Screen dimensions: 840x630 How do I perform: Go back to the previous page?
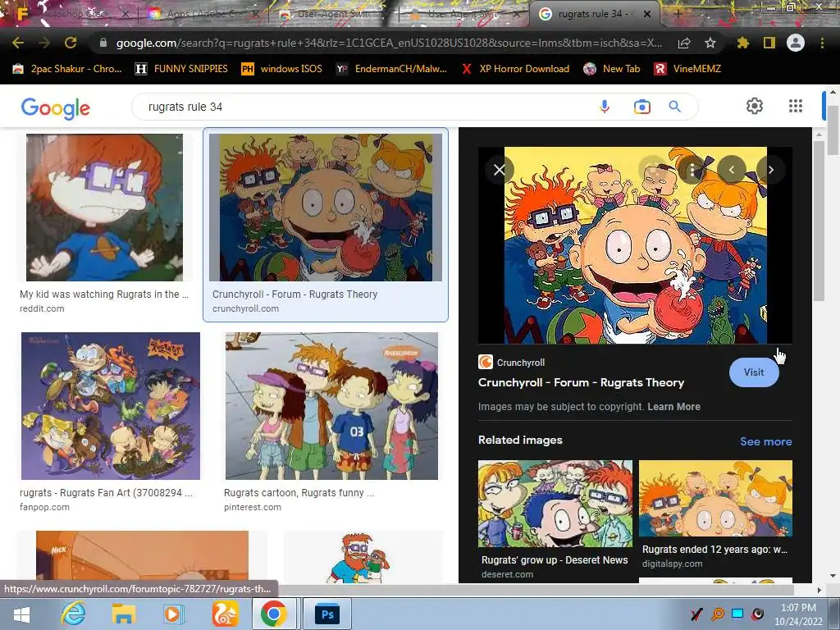coord(18,43)
